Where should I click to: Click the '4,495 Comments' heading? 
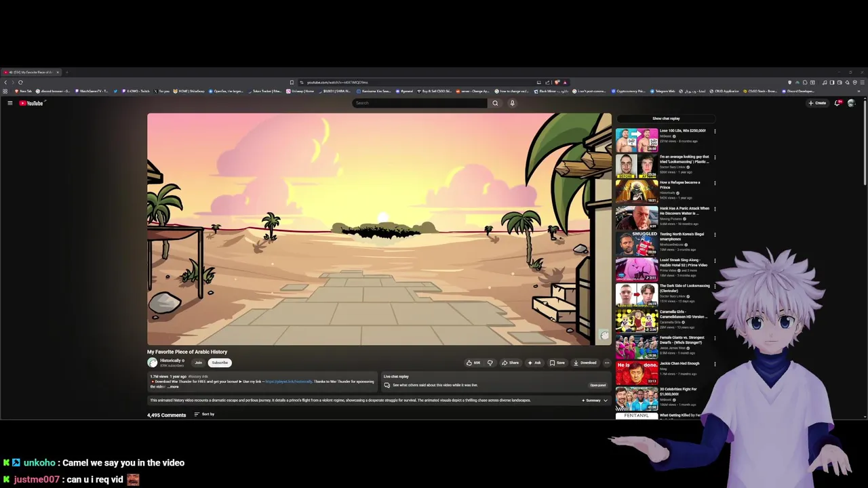(166, 415)
